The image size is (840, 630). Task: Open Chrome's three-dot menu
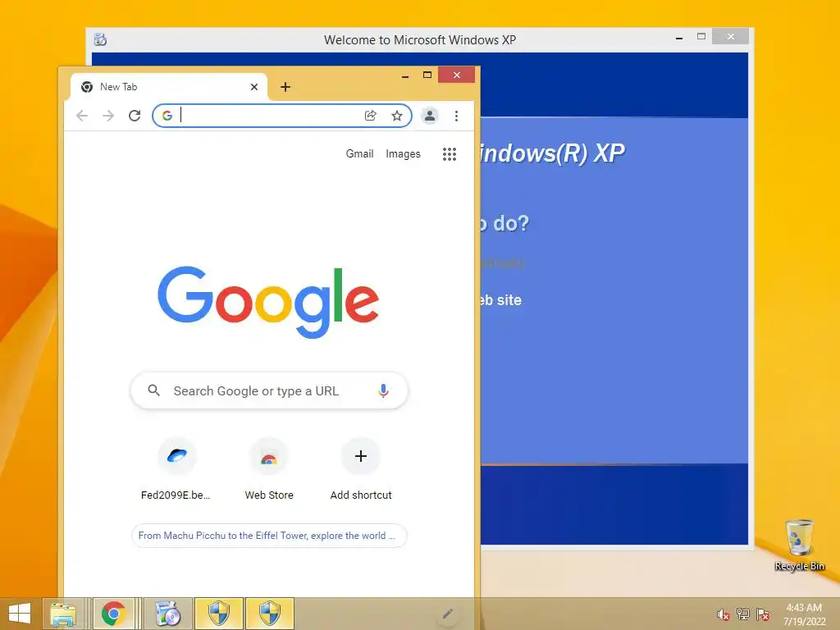pyautogui.click(x=456, y=116)
